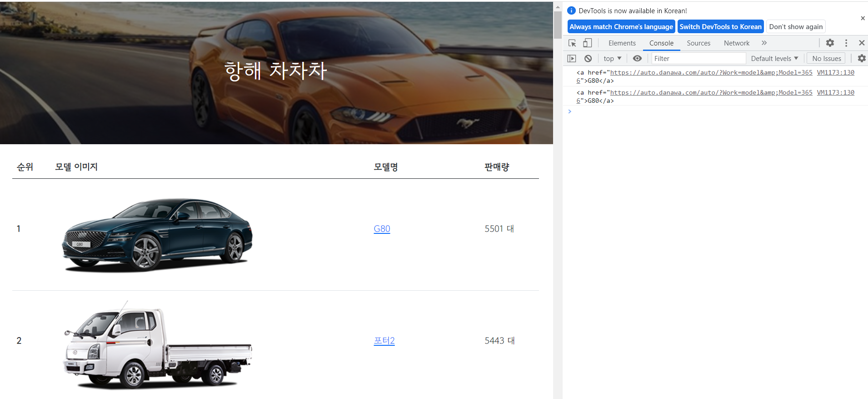Click the page scrollbar thumb
The image size is (868, 399).
(558, 25)
